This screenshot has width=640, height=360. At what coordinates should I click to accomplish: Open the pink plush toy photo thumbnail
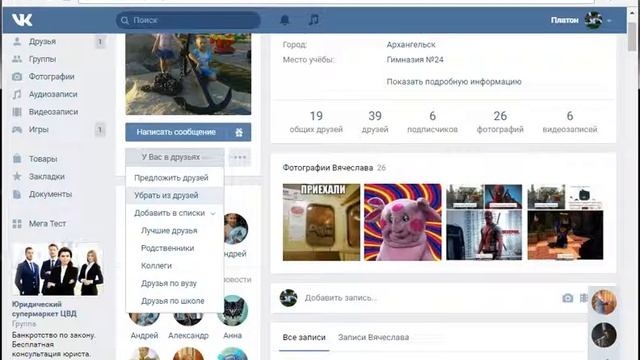click(402, 222)
